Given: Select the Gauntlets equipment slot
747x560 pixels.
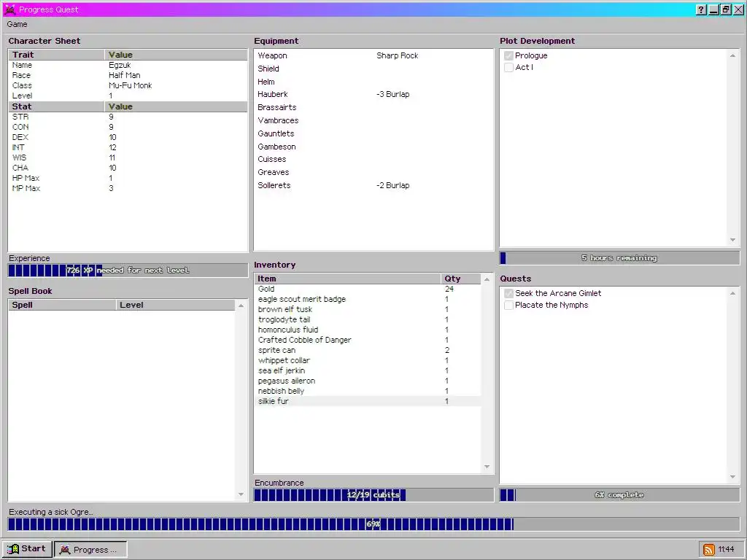Looking at the screenshot, I should coord(373,133).
